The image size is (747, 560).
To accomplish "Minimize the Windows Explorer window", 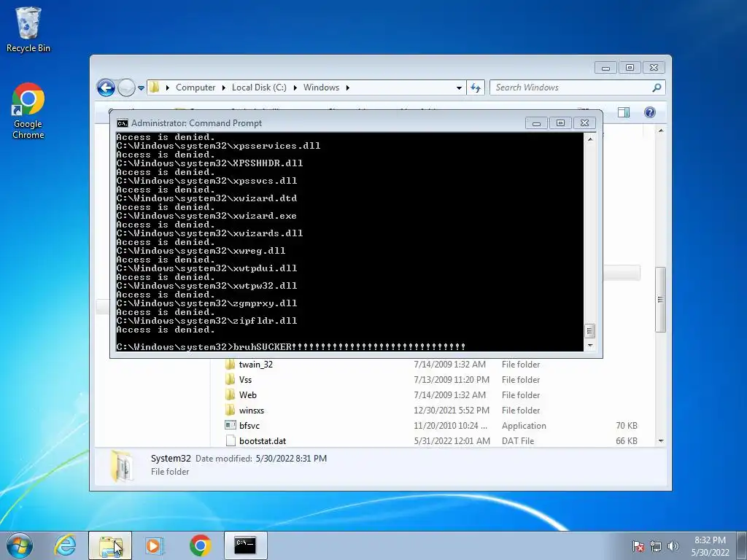I will point(605,68).
